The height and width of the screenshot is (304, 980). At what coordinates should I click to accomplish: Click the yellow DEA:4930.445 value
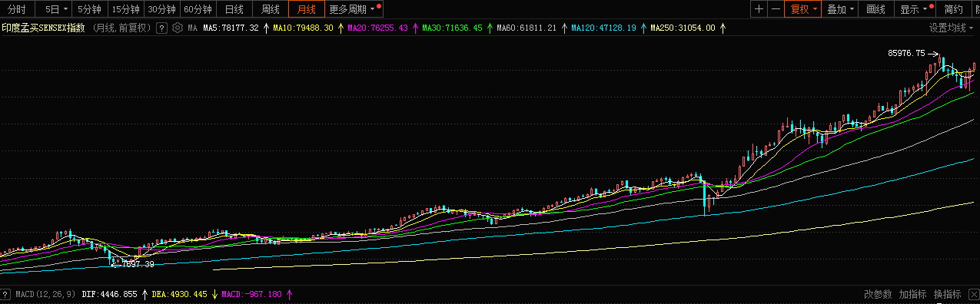(179, 294)
